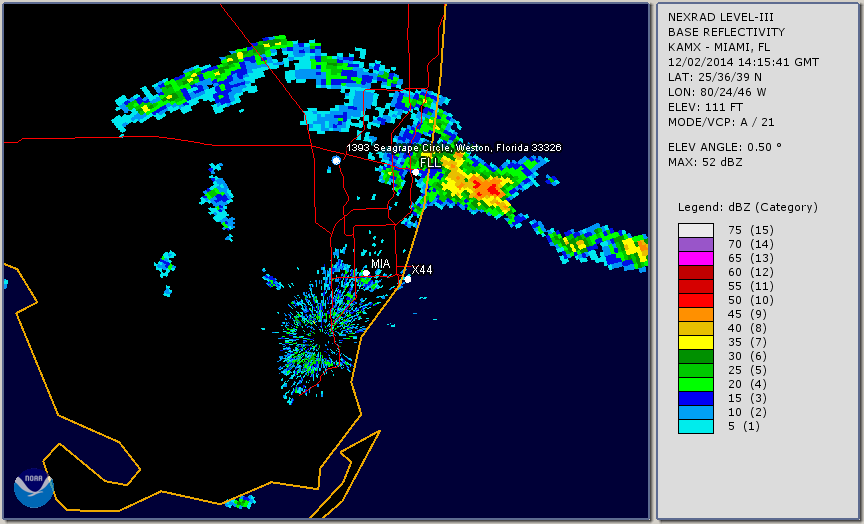The image size is (864, 524).
Task: Select the 65 dBZ magenta legend swatch
Action: [x=696, y=258]
